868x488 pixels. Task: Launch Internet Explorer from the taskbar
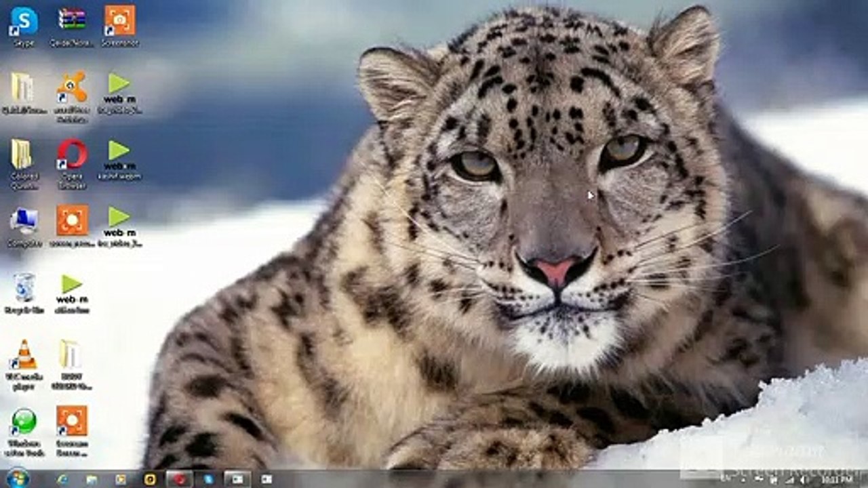(62, 479)
